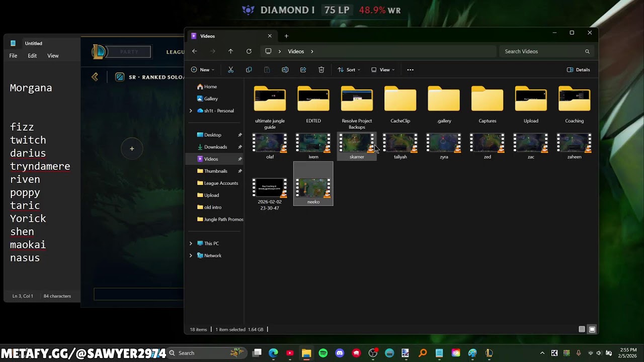Go back in File Explorer
This screenshot has width=644, height=362.
195,51
